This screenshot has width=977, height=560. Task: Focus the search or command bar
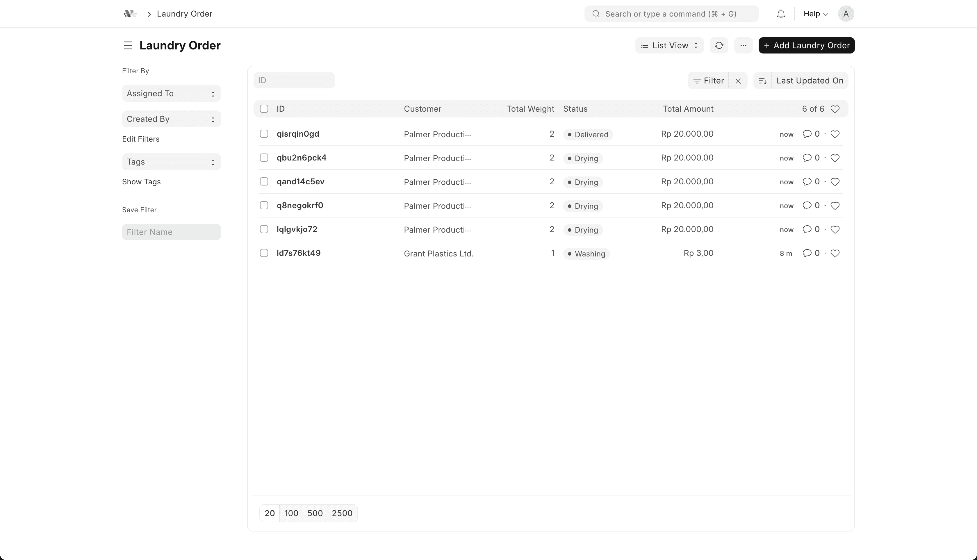click(x=671, y=14)
